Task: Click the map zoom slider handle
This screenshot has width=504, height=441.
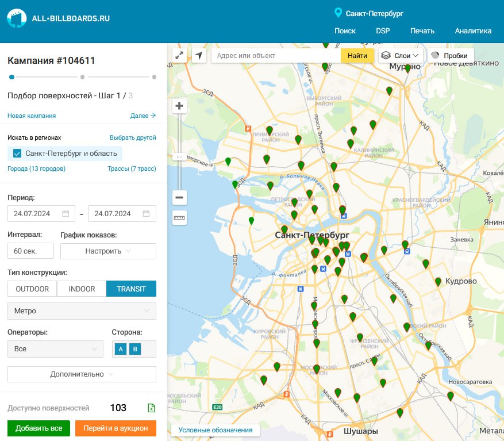Action: click(179, 157)
